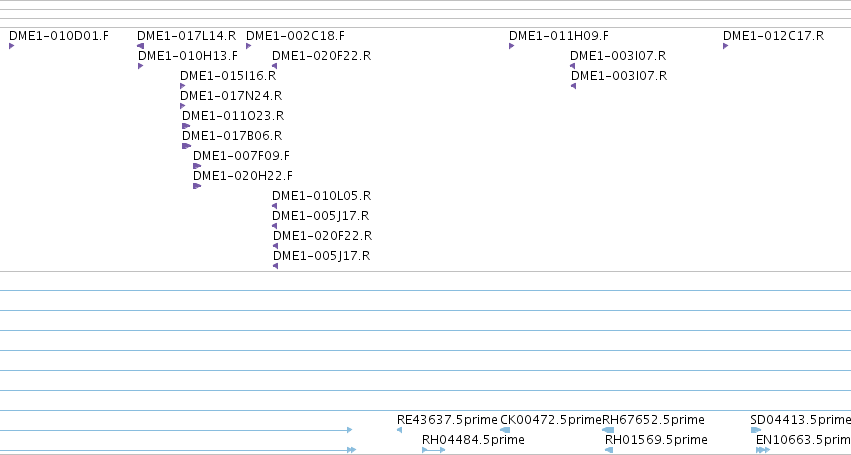Select the blue glyph under SD04413.5prime
The height and width of the screenshot is (455, 851).
pos(755,430)
